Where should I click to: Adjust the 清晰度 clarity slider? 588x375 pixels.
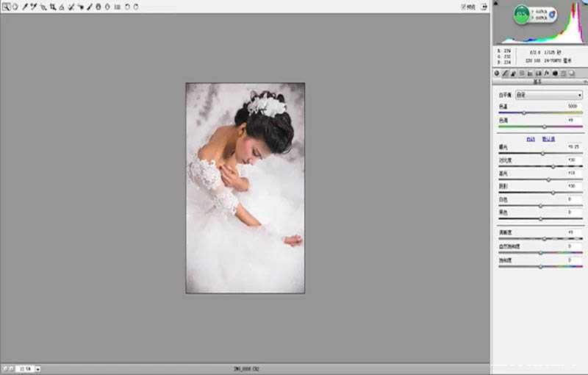tap(545, 238)
